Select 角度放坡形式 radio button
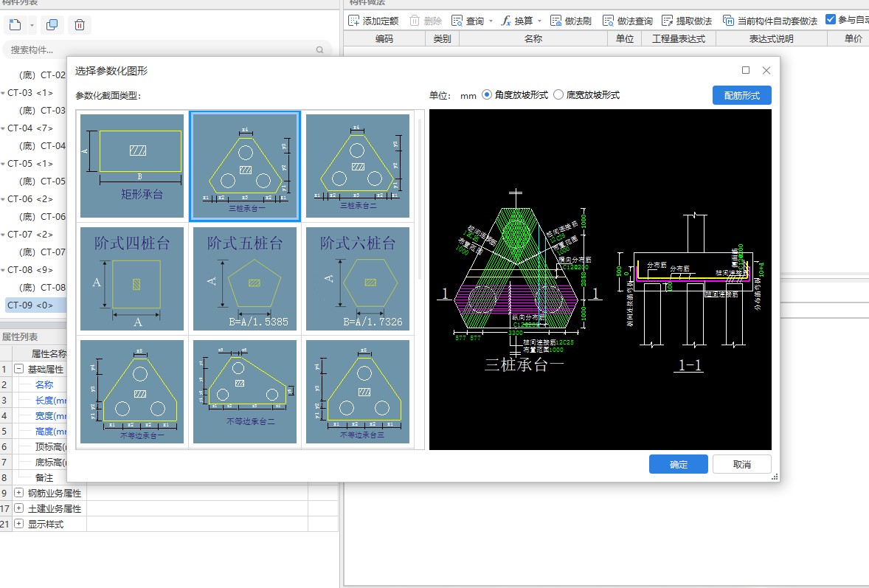The height and width of the screenshot is (588, 869). (x=487, y=94)
